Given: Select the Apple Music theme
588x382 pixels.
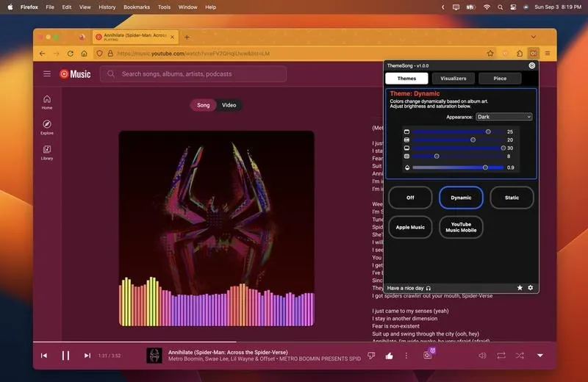Looking at the screenshot, I should 410,227.
